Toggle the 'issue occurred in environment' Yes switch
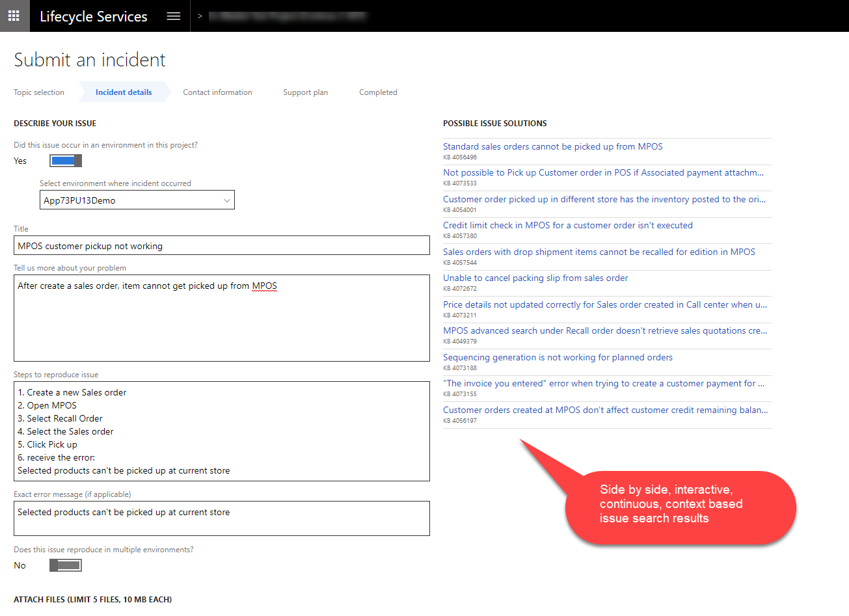Screen dimensions: 849x616 click(x=66, y=161)
